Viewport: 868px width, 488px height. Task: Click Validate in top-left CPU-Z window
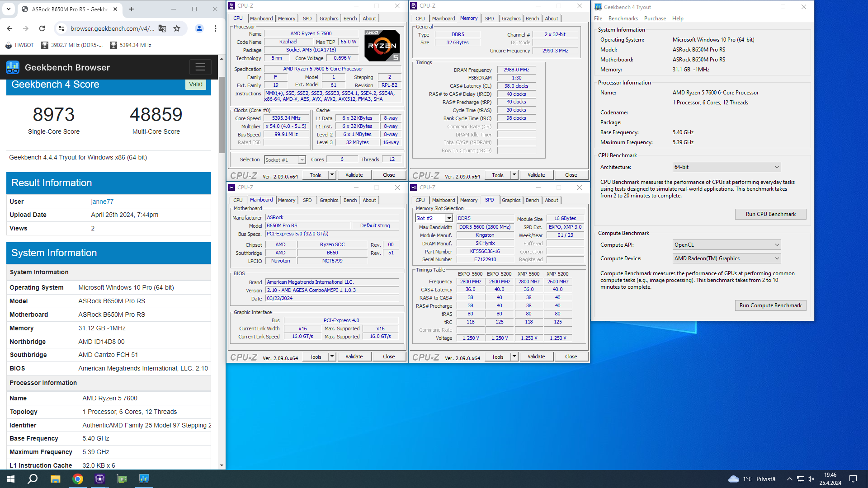click(x=354, y=175)
